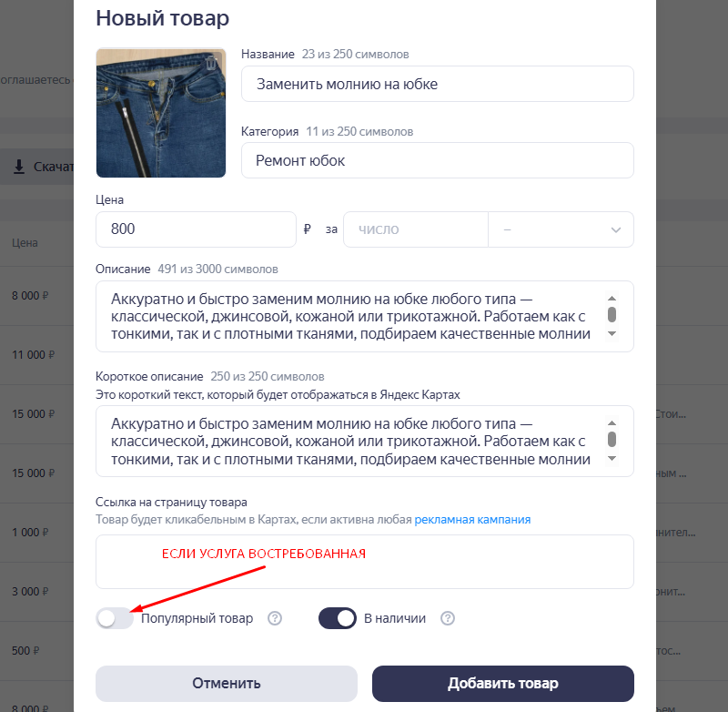Screen dimensions: 728x712
Task: Open help icon next to 'Популярный товар'
Action: 275,618
